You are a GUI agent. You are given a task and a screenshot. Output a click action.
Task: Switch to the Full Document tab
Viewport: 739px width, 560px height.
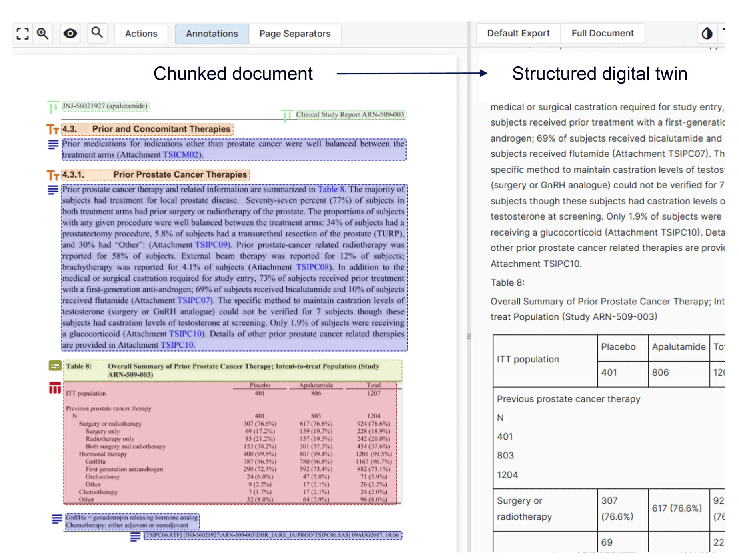pos(603,33)
